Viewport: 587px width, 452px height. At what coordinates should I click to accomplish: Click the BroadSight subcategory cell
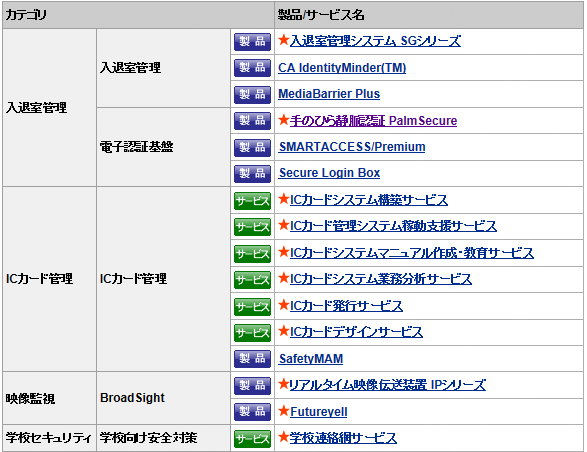point(163,398)
